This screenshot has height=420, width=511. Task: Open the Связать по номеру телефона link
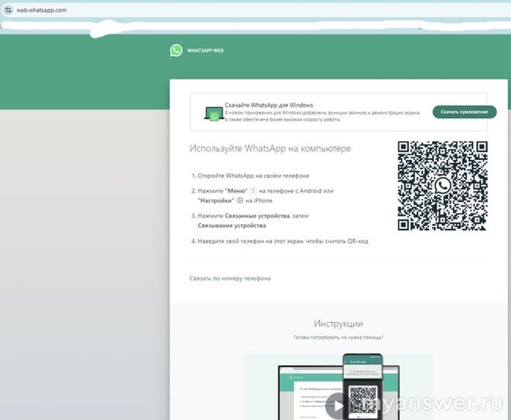pos(230,278)
